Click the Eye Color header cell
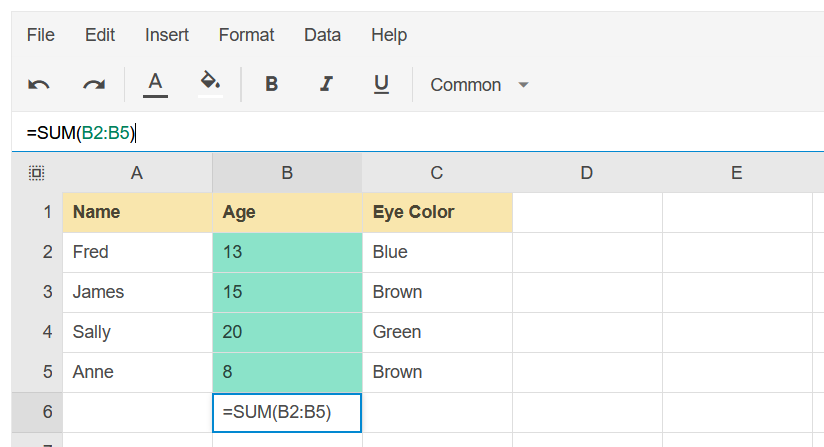Screen dimensions: 824x447 (437, 212)
